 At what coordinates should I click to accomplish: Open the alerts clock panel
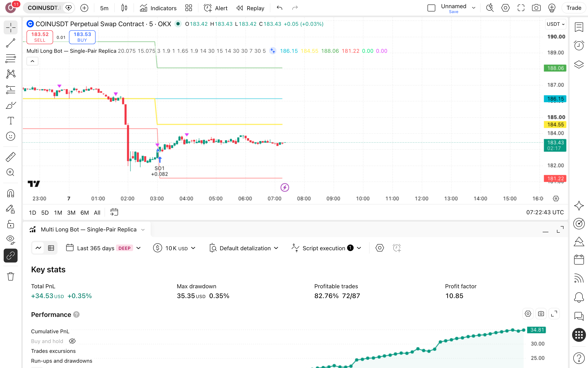tap(579, 46)
